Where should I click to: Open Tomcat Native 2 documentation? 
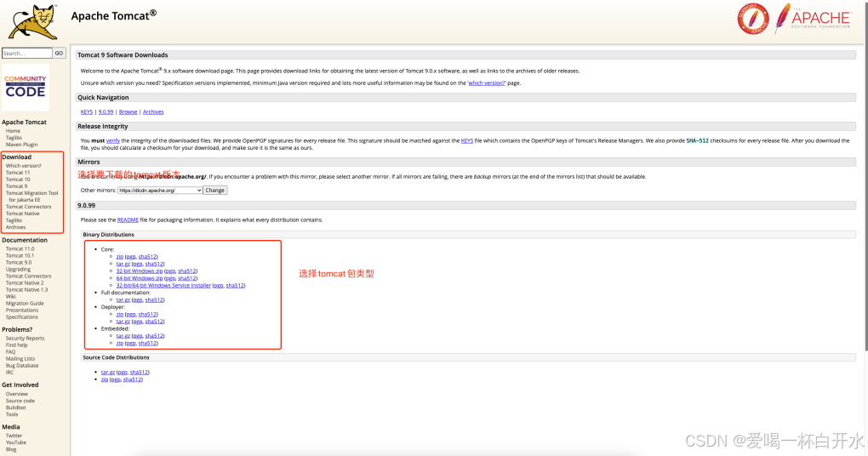(25, 282)
